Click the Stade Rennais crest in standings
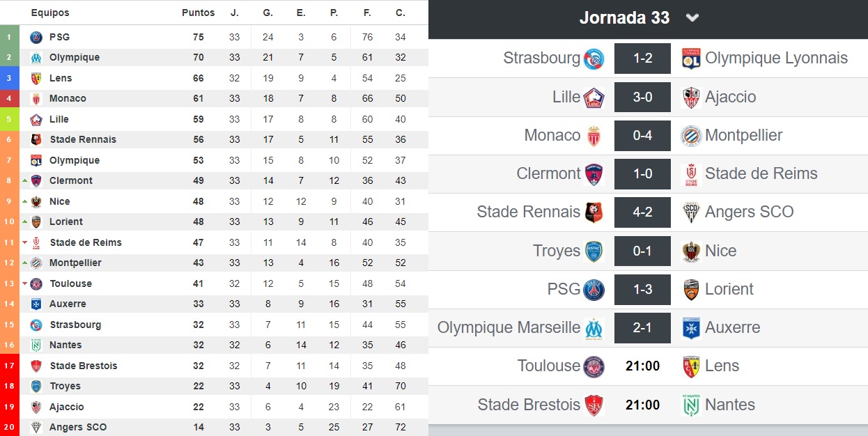Image resolution: width=868 pixels, height=436 pixels. (37, 139)
